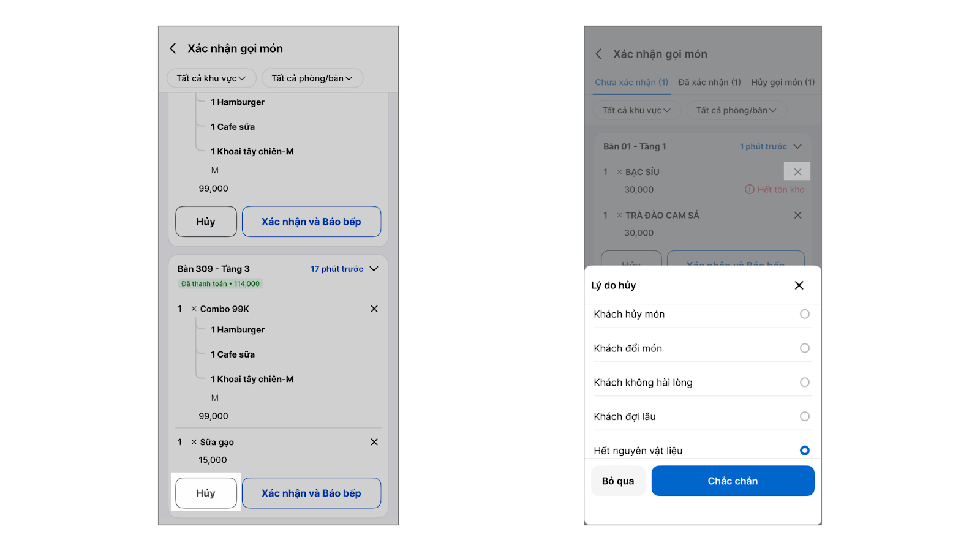980x551 pixels.
Task: Click highlighted Hủy button for Bàn 309
Action: tap(206, 493)
